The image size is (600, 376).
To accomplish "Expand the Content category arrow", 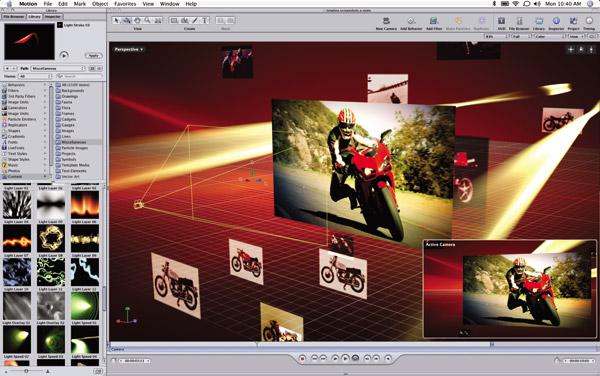I will [x=45, y=176].
